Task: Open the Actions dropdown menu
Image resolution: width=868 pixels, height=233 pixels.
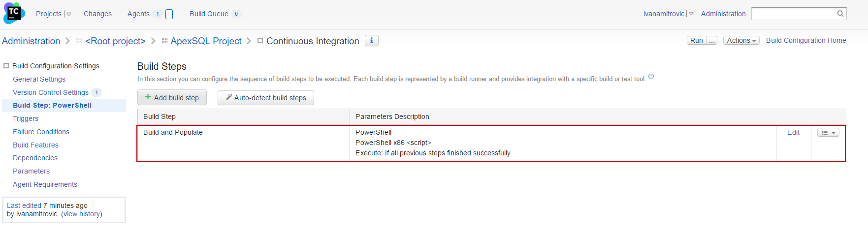Action: click(741, 40)
